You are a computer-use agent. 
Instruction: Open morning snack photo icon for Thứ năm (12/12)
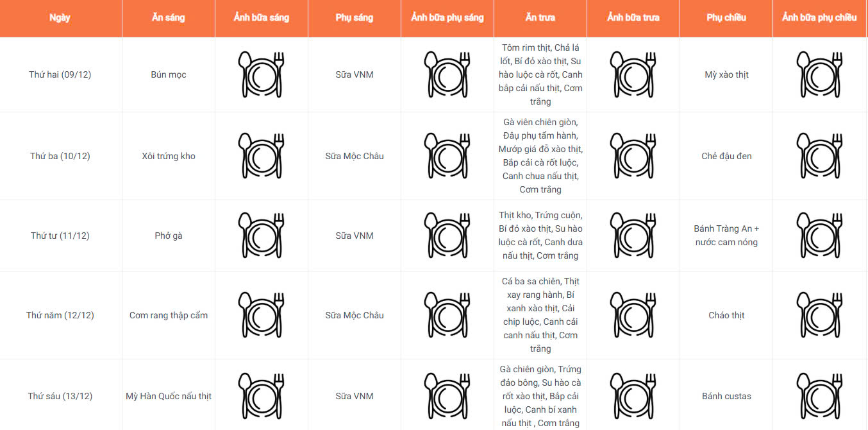(x=447, y=315)
